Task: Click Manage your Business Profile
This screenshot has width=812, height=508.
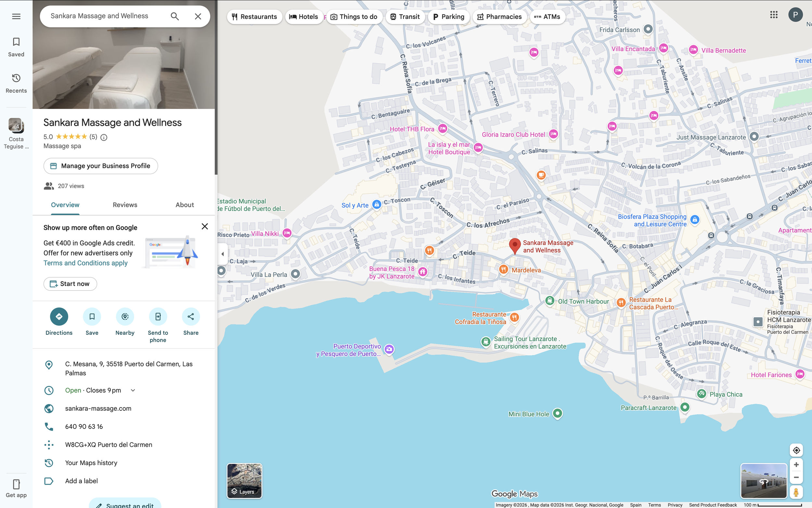Action: click(x=101, y=166)
